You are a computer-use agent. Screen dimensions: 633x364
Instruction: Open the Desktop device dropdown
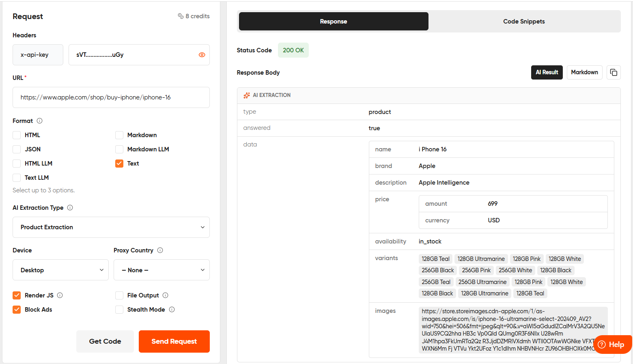pyautogui.click(x=60, y=270)
